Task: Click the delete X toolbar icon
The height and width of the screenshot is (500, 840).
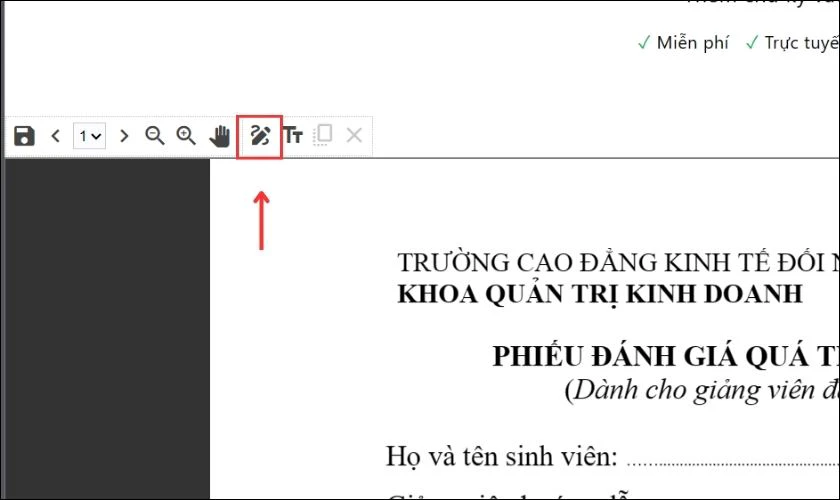Action: [x=354, y=135]
